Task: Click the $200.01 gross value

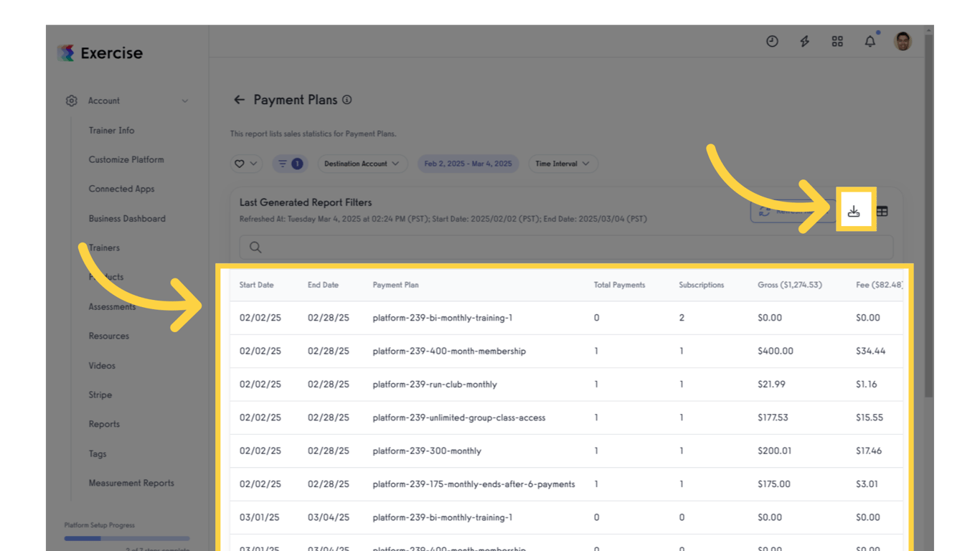Action: [x=775, y=451]
